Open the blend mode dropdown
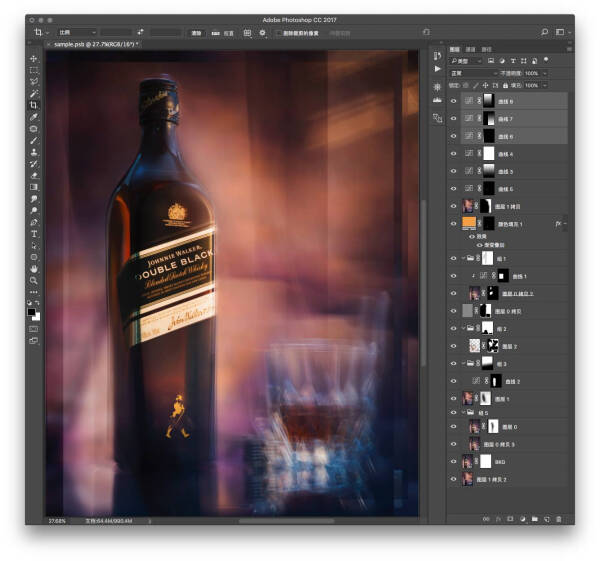 (474, 73)
